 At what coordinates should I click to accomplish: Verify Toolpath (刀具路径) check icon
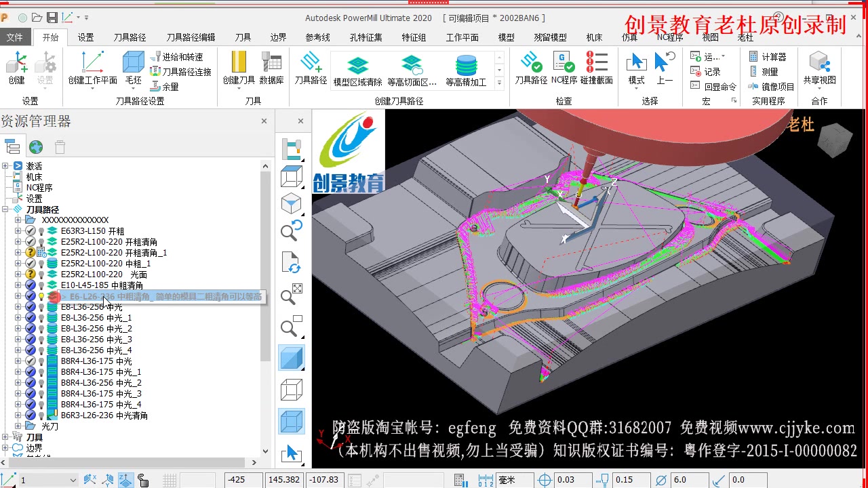[x=531, y=68]
